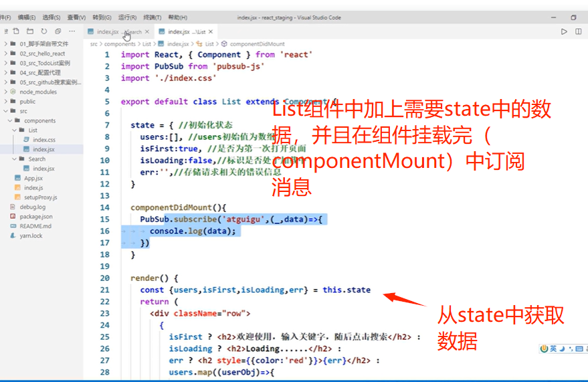Switch IME language with 英 icon
This screenshot has width=588, height=382.
[x=553, y=349]
